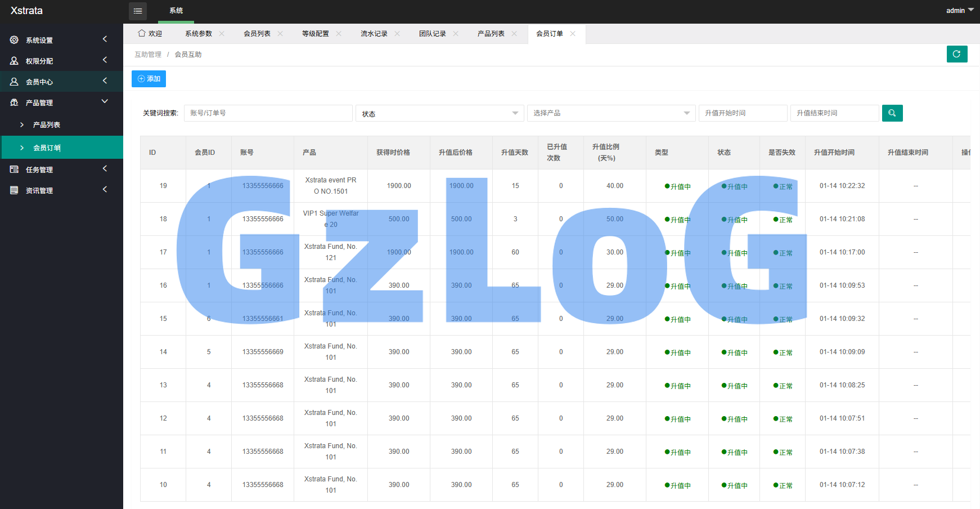Click the search magnifier button
980x509 pixels.
(892, 113)
